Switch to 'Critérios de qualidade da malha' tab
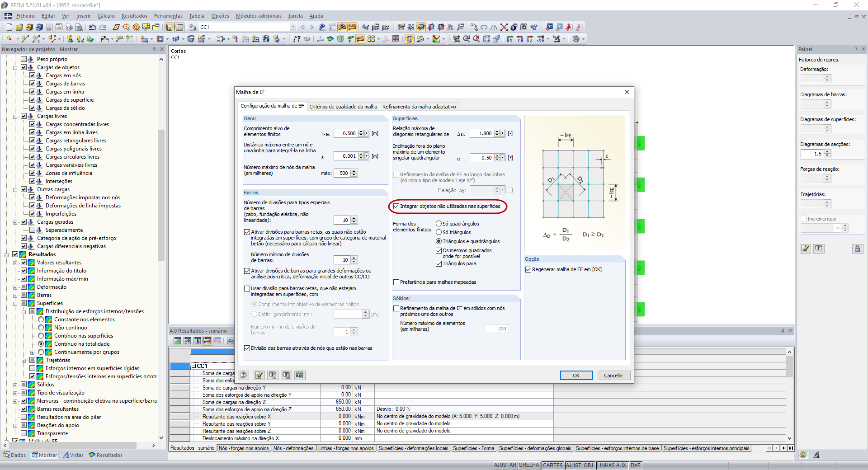This screenshot has width=868, height=470. (343, 107)
